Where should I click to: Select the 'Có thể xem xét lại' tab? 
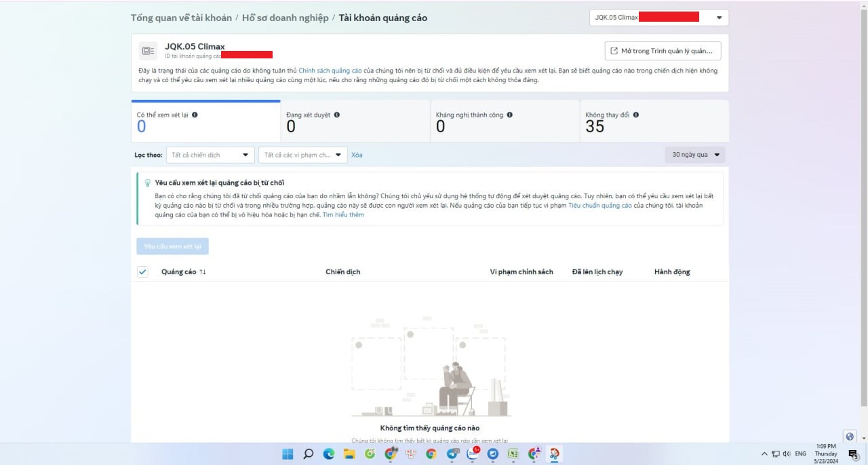[x=205, y=122]
